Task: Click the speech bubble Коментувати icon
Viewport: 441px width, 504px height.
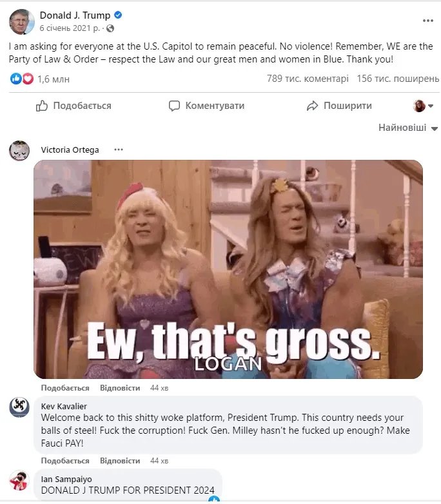Action: coord(174,106)
